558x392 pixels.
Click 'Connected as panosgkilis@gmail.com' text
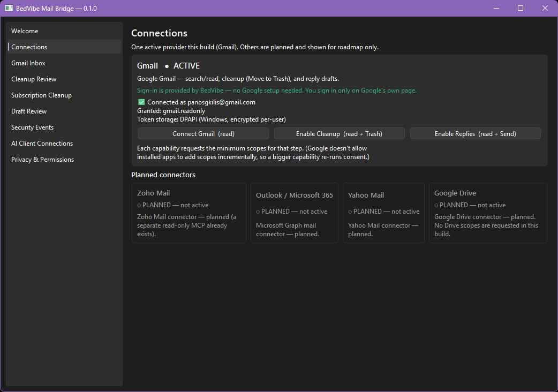click(201, 102)
